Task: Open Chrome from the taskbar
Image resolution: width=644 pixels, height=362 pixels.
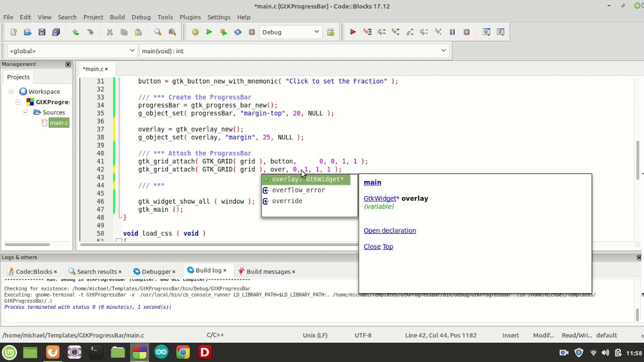Action: pyautogui.click(x=183, y=352)
